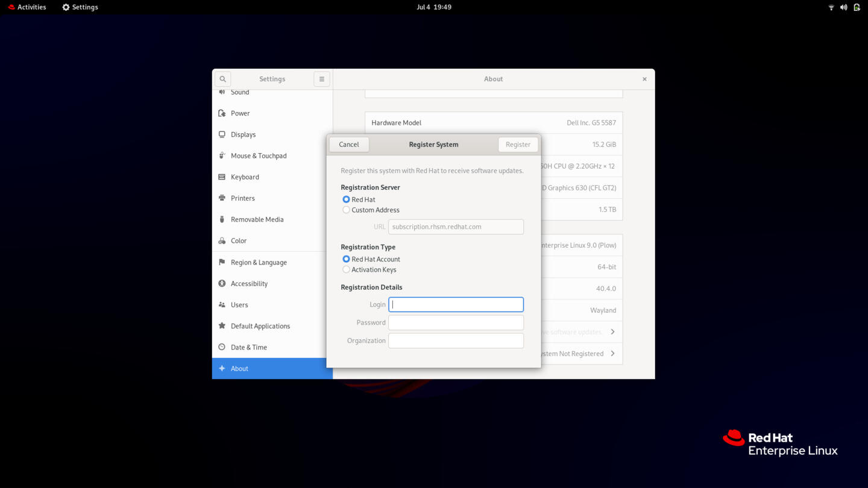This screenshot has height=488, width=868.
Task: Open the Settings hamburger menu
Action: [x=322, y=79]
